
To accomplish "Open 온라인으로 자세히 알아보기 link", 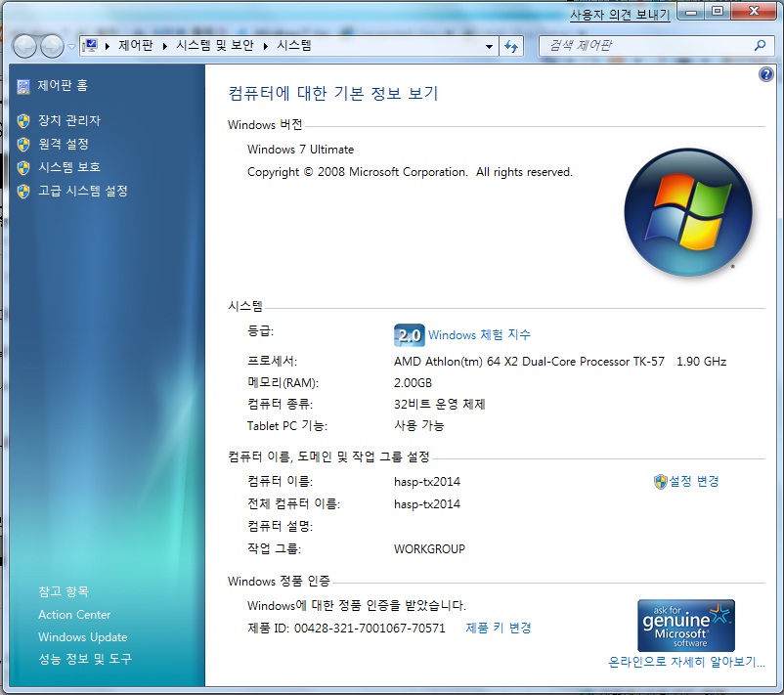I will click(686, 662).
